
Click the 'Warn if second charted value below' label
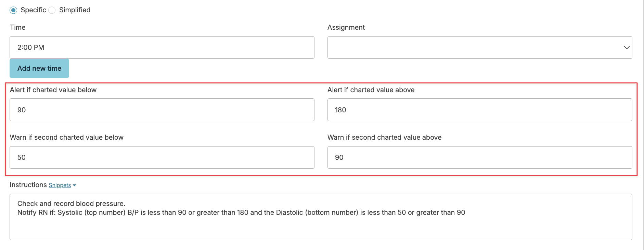[x=67, y=137]
